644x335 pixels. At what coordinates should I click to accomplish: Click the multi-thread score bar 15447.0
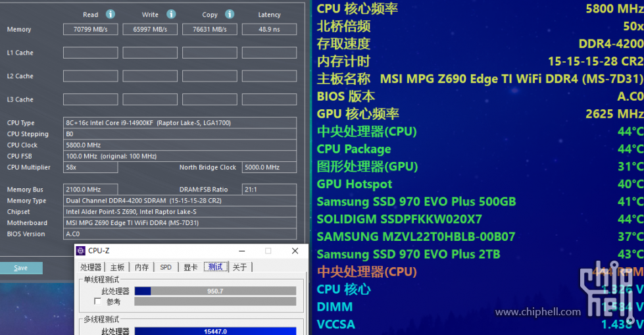tap(215, 331)
